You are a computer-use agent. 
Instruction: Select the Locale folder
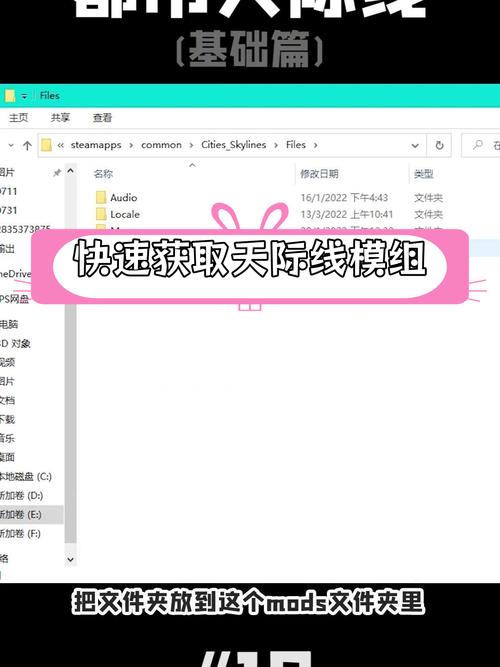125,214
